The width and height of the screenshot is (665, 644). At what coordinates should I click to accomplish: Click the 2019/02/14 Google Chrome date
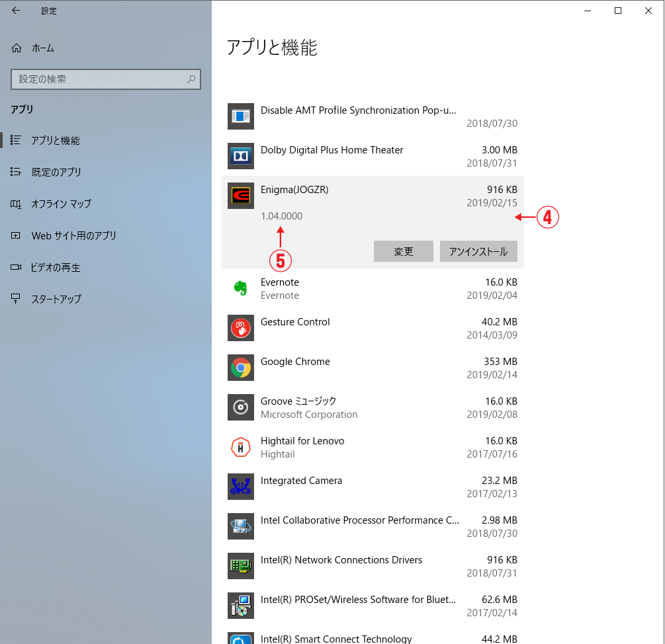(x=492, y=374)
